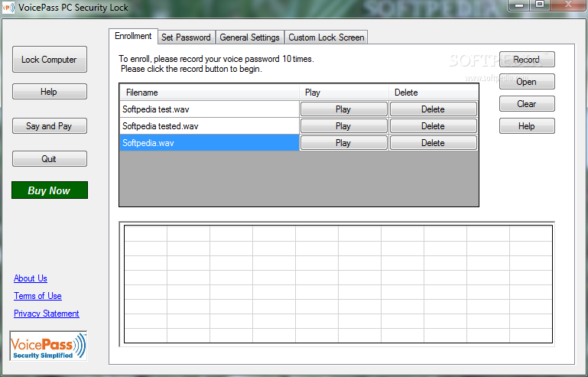Minimize the VoicePass window

[x=519, y=5]
